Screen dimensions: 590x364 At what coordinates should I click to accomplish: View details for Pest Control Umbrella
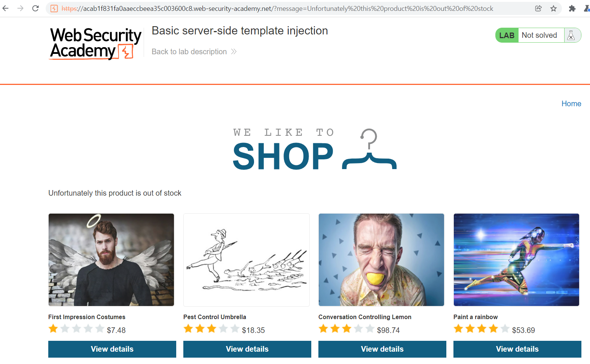pyautogui.click(x=247, y=349)
